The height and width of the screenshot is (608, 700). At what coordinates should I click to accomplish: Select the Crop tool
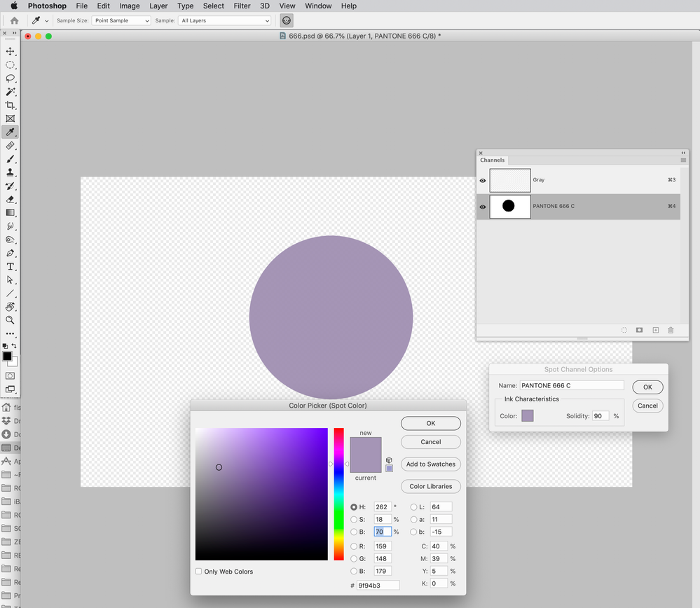10,105
